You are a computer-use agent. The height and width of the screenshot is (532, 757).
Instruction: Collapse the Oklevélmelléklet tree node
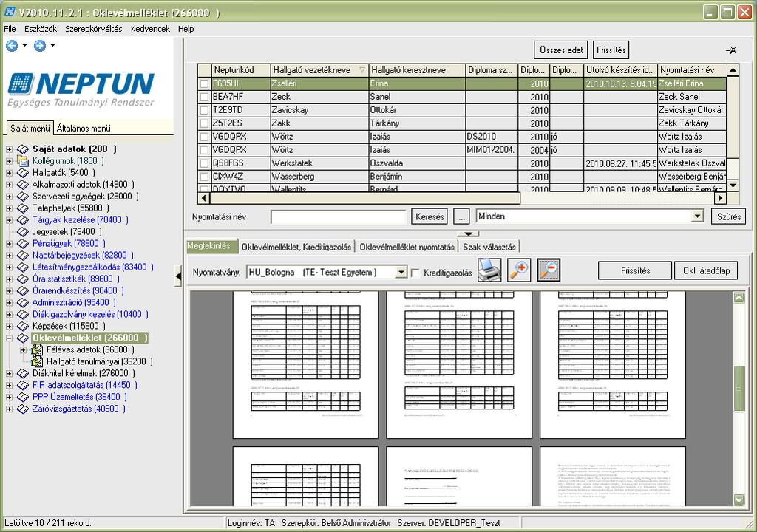9,338
